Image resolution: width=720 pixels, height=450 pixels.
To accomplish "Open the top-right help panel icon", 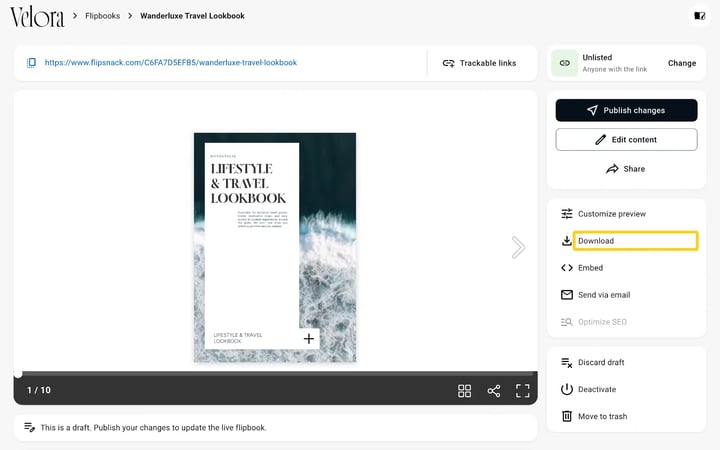I will [x=699, y=16].
